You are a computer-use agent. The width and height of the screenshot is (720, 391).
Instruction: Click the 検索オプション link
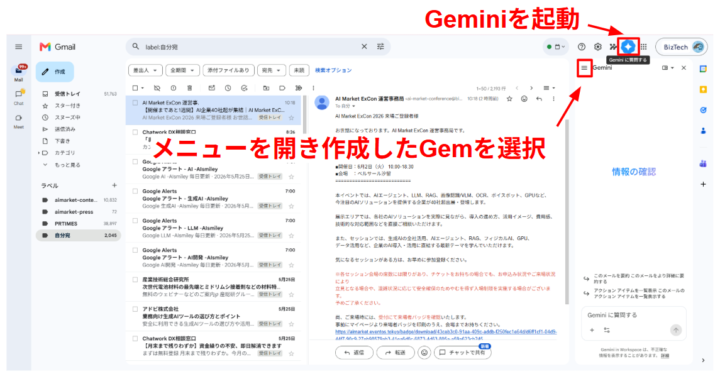coord(333,70)
